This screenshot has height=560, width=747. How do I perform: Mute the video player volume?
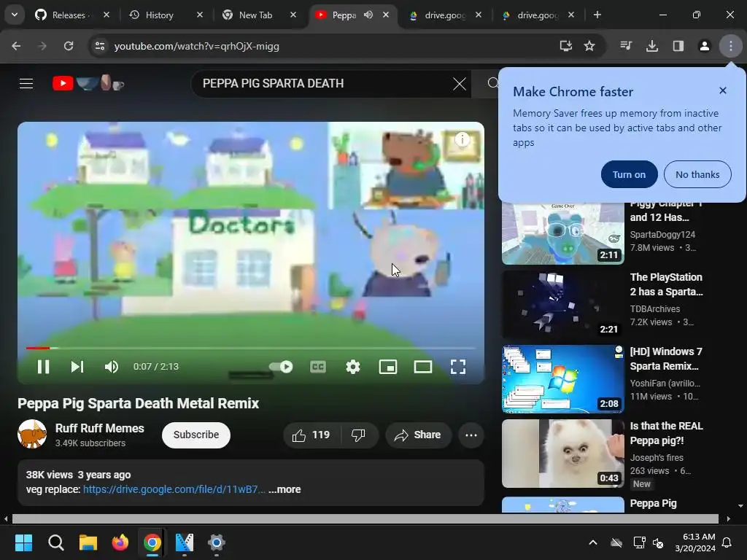coord(112,367)
